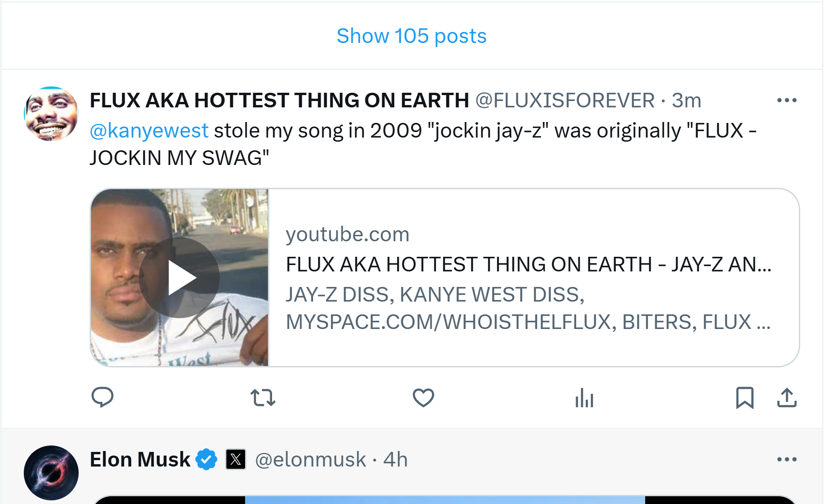Image resolution: width=829 pixels, height=504 pixels.
Task: Reply to the FLUX post
Action: (102, 397)
